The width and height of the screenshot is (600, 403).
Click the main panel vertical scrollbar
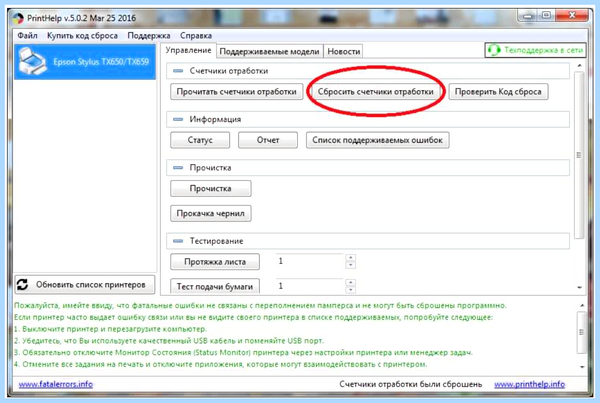pyautogui.click(x=579, y=155)
